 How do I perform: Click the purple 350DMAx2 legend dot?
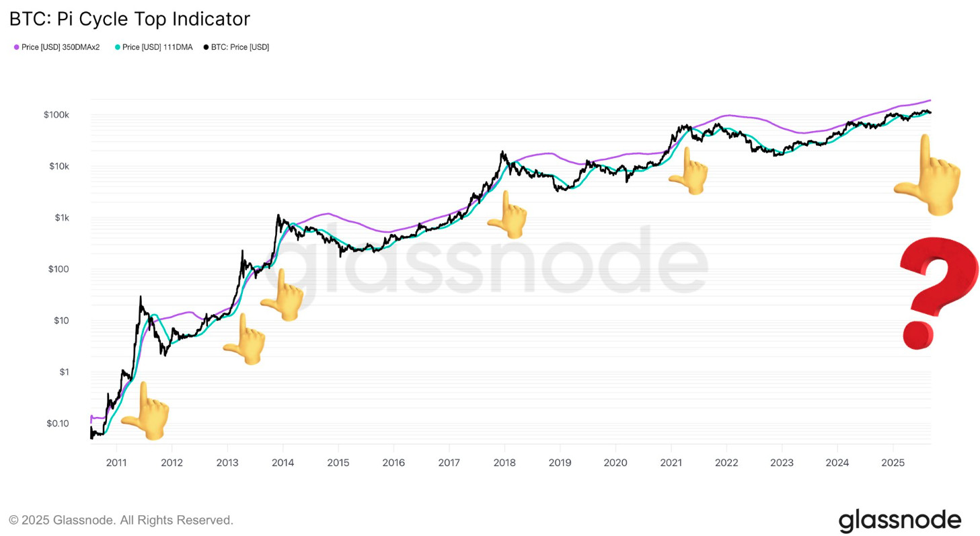coord(16,47)
